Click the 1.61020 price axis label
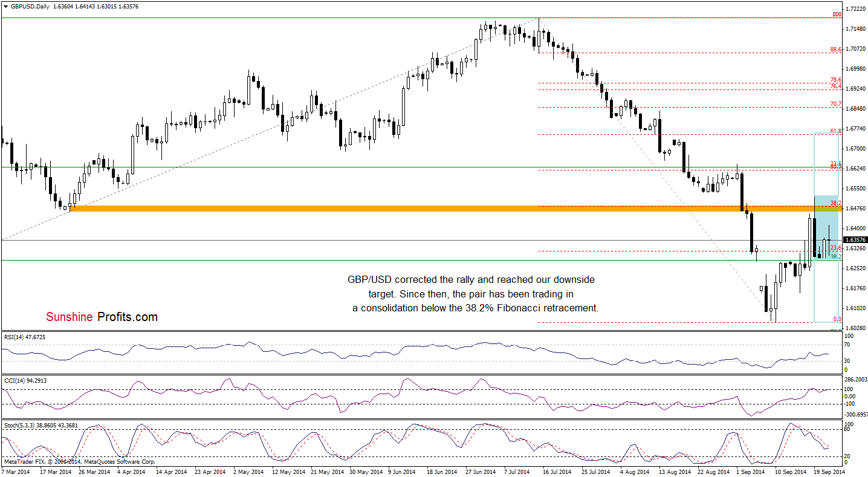Image resolution: width=868 pixels, height=477 pixels. pyautogui.click(x=855, y=308)
